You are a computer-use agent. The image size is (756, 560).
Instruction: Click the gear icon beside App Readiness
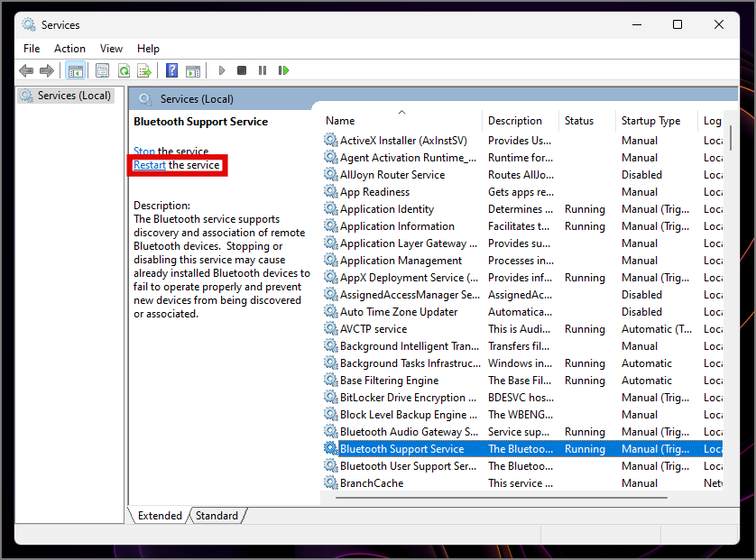[330, 192]
